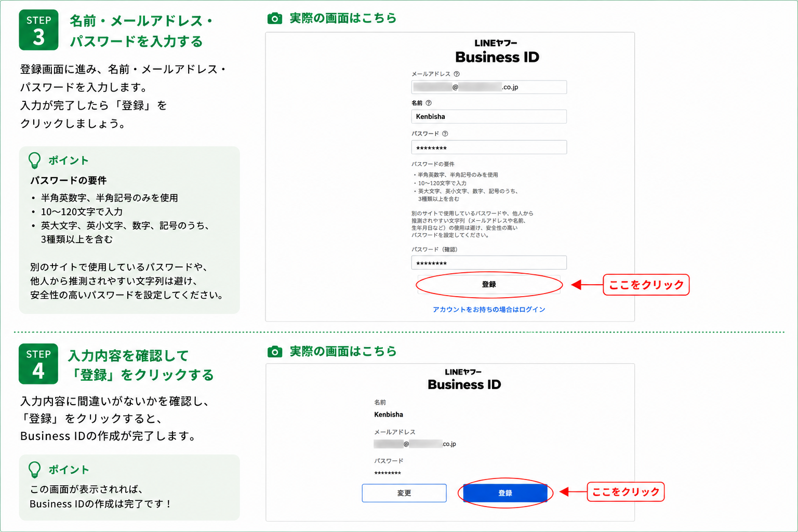Click the bold パスワードの要件 heading in the green point box
This screenshot has width=798, height=532.
pos(69,180)
